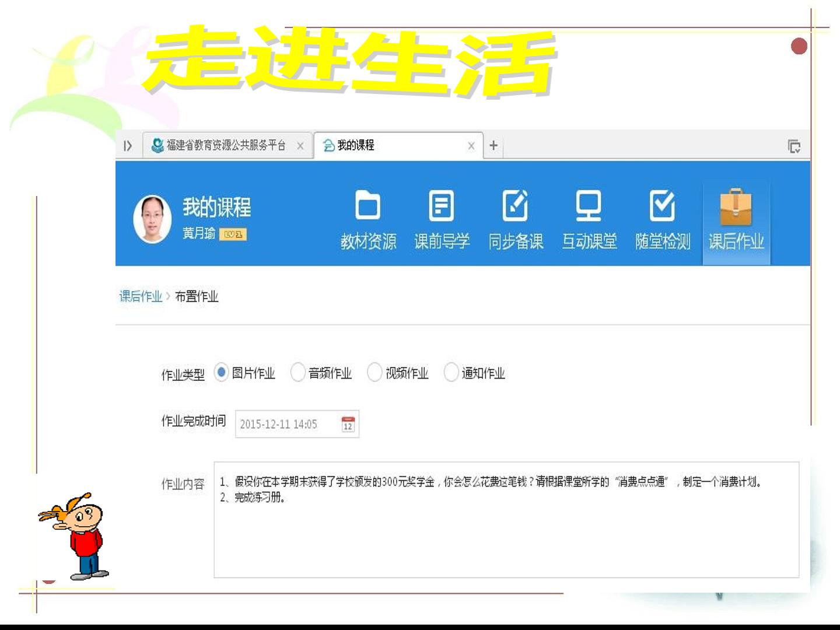This screenshot has width=840, height=630.
Task: Open the 教材资源 folder icon
Action: [368, 205]
